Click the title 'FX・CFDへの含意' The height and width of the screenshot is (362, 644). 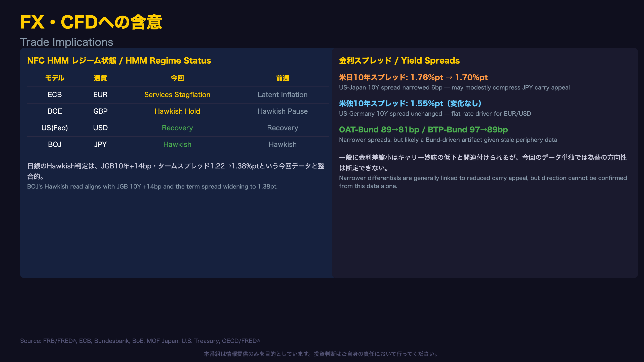[x=91, y=22]
